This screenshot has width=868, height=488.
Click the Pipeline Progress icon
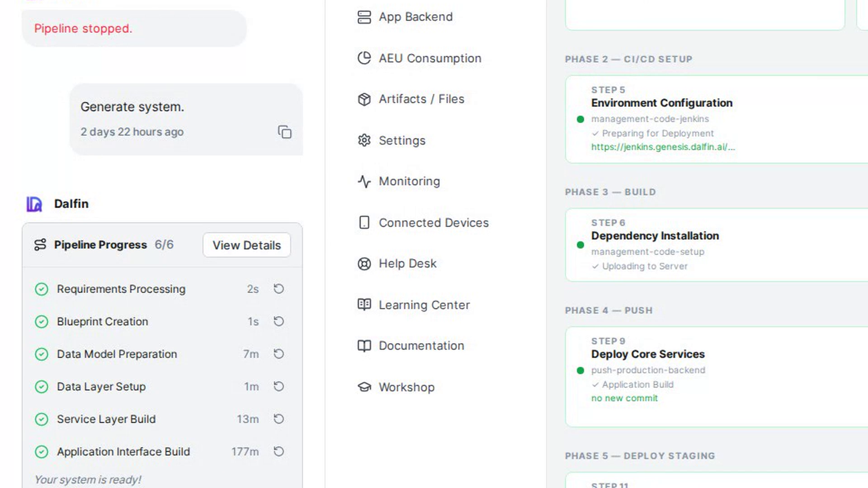point(40,244)
